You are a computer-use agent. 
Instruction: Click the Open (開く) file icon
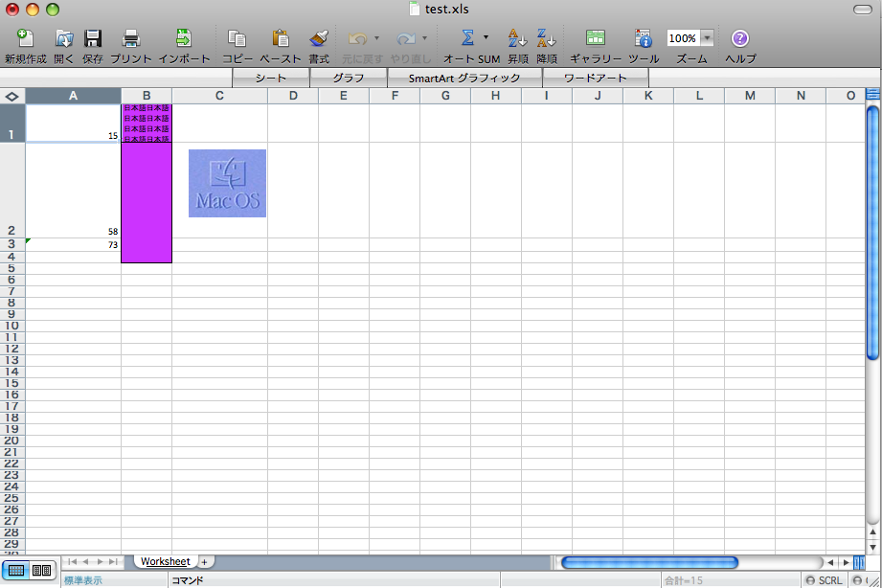click(64, 39)
